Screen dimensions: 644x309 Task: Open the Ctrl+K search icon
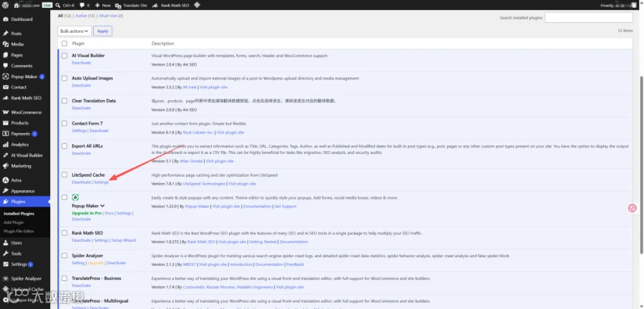point(58,5)
